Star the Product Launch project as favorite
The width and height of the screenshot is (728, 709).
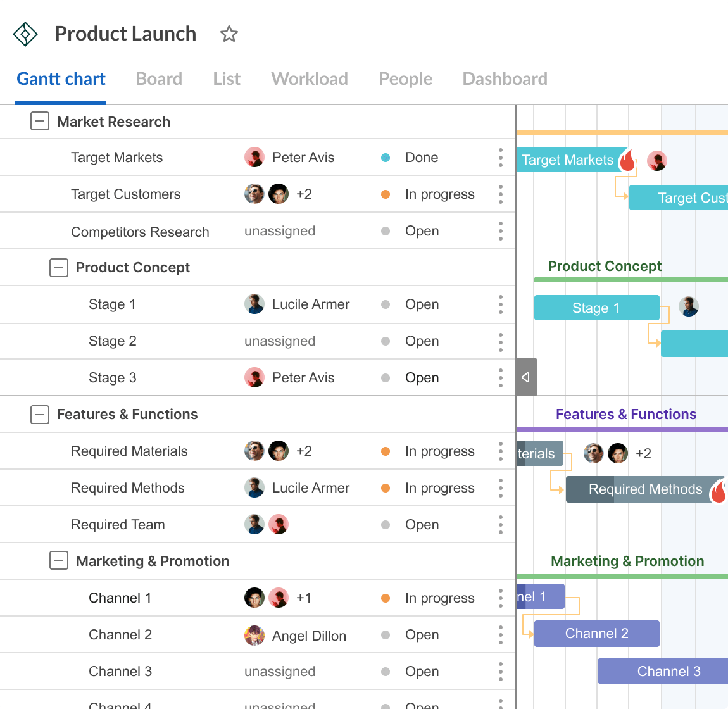click(x=229, y=34)
